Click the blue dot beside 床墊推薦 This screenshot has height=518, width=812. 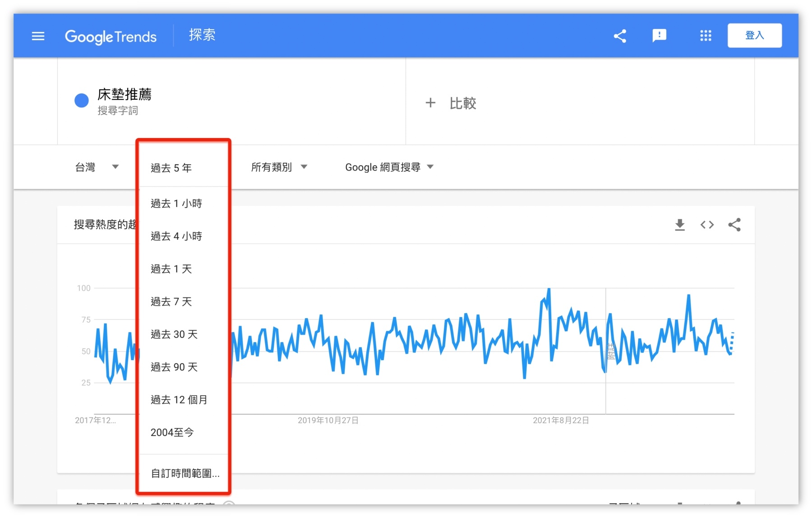(82, 101)
